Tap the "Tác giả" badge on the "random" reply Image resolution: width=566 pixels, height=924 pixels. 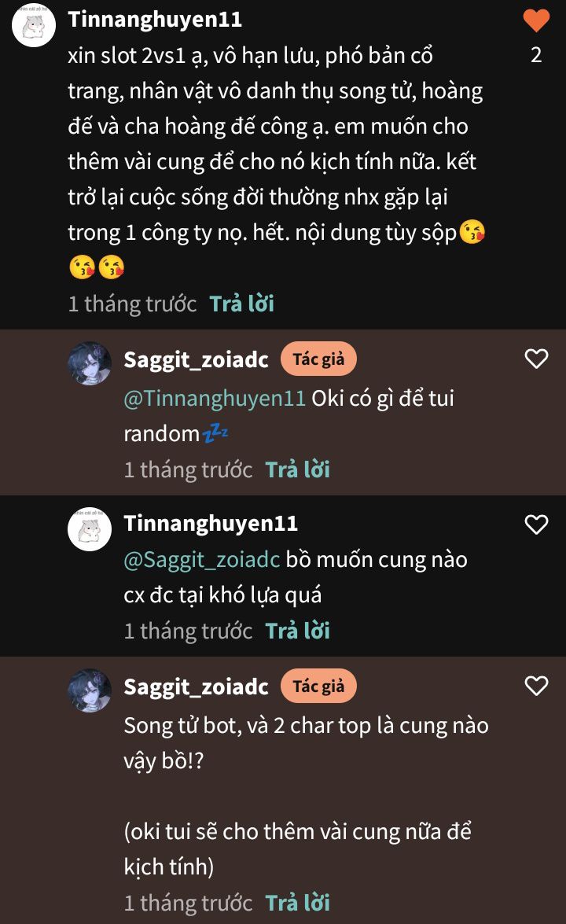click(x=318, y=359)
